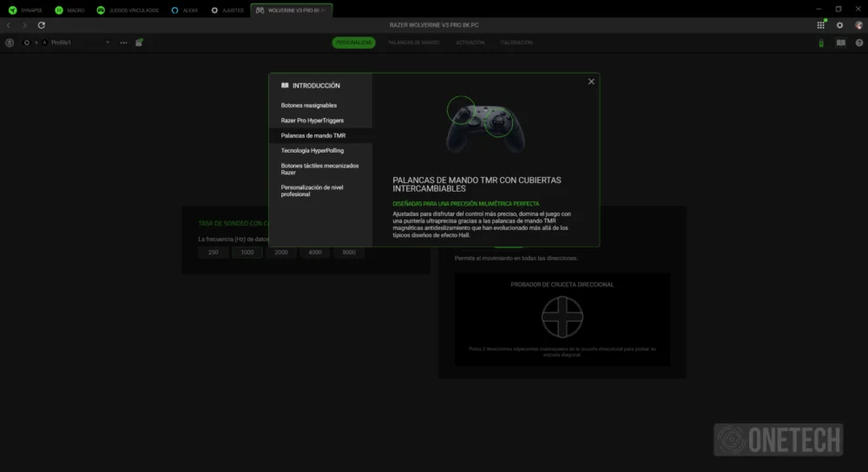
Task: Click the refresh icon
Action: click(x=41, y=25)
